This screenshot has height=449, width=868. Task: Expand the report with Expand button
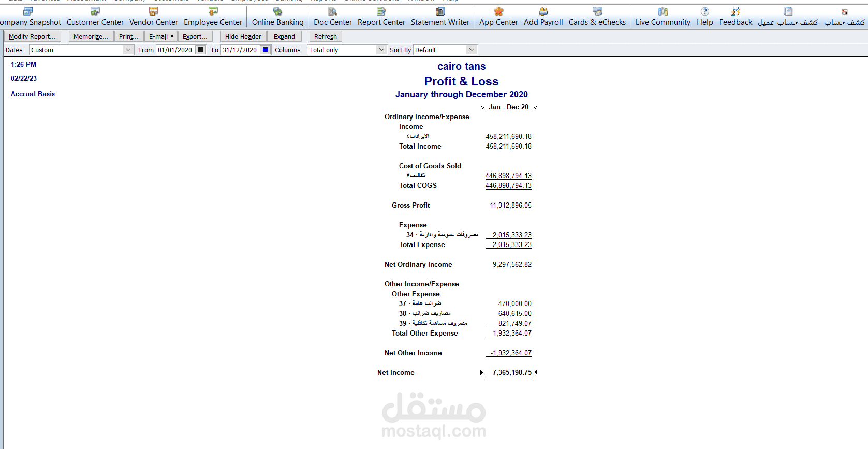[x=285, y=36]
